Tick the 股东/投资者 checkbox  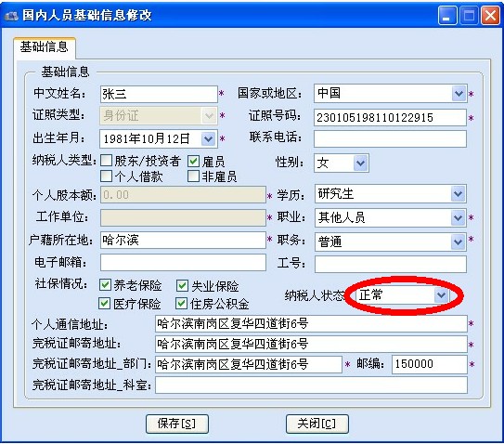click(107, 161)
